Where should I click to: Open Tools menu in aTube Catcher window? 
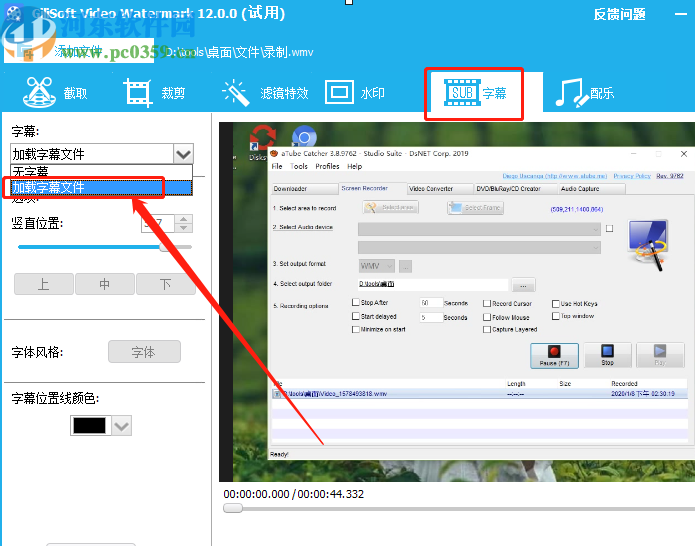click(299, 166)
